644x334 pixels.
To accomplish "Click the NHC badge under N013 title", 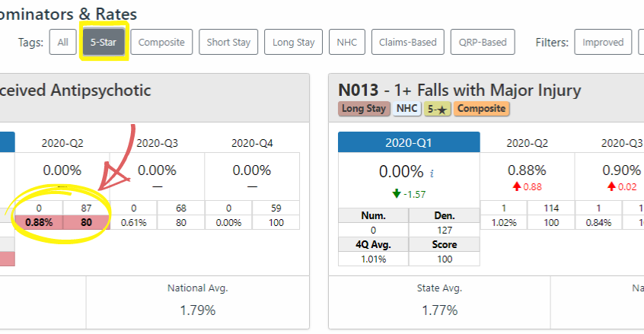I will (x=407, y=109).
